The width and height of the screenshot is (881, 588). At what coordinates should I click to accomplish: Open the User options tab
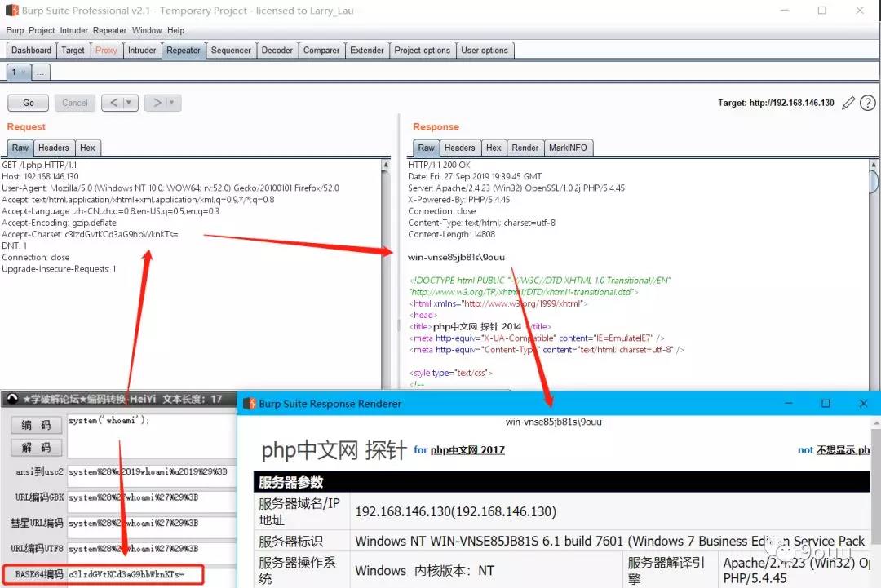point(485,51)
